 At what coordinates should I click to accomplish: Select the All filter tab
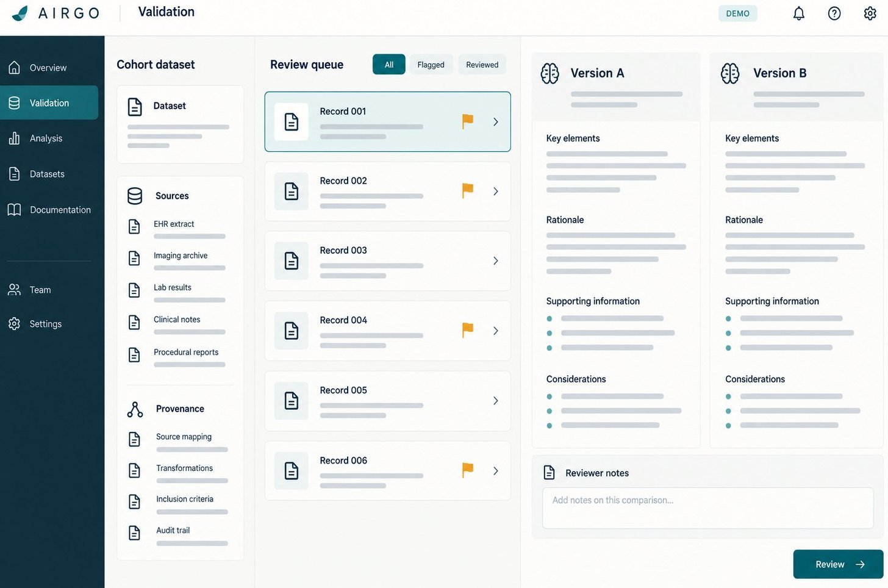pyautogui.click(x=389, y=65)
